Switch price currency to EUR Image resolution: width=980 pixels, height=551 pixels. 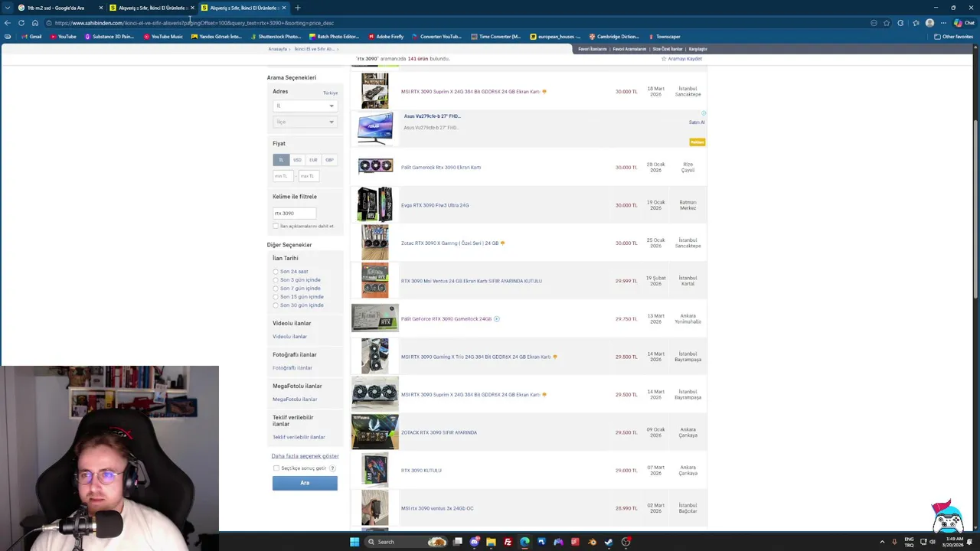[313, 160]
